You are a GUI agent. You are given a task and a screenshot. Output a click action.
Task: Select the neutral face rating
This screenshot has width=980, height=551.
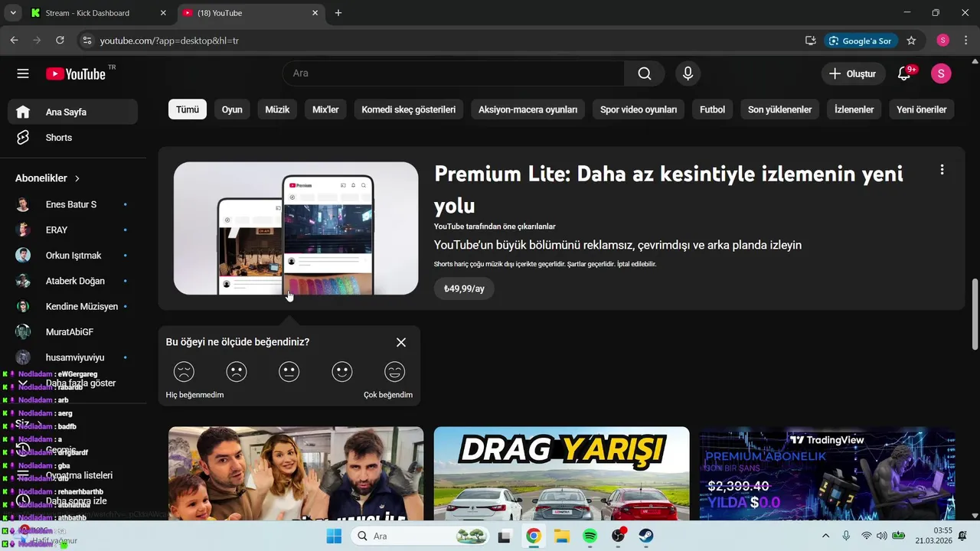point(289,372)
